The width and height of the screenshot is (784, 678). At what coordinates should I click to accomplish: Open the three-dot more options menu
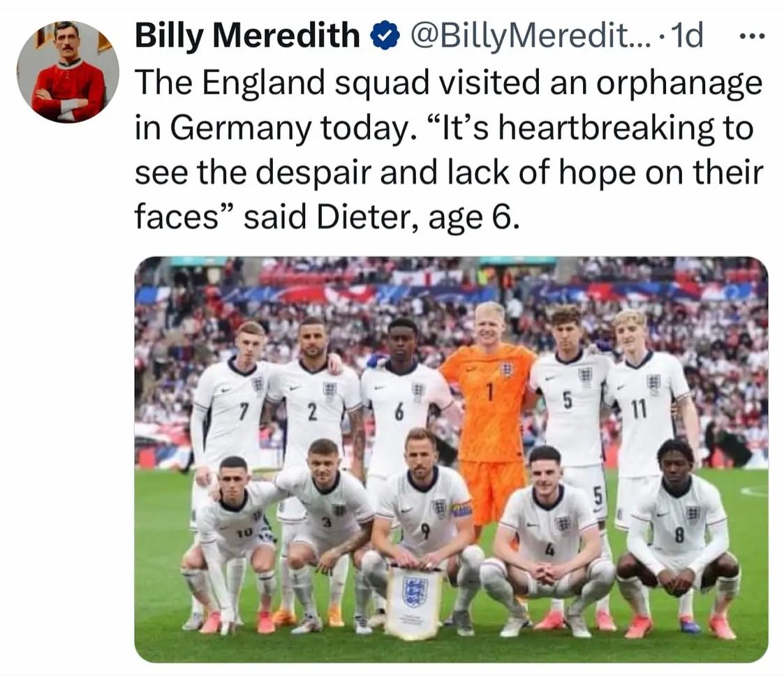click(753, 36)
